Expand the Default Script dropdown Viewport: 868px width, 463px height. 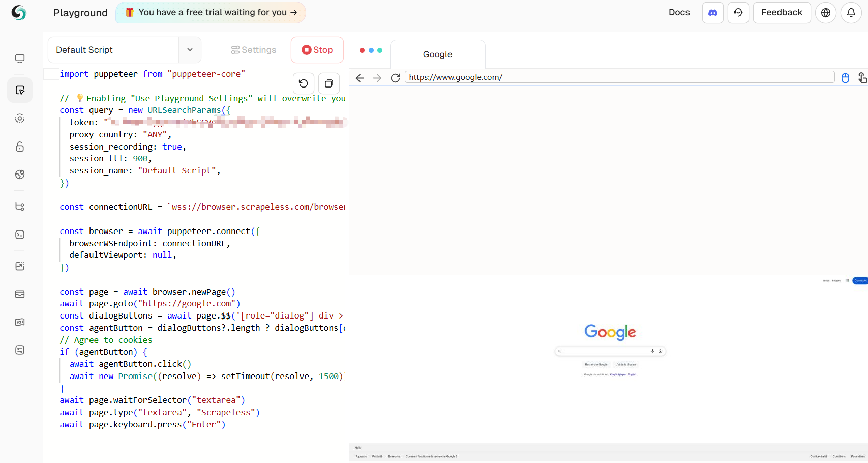coord(190,50)
